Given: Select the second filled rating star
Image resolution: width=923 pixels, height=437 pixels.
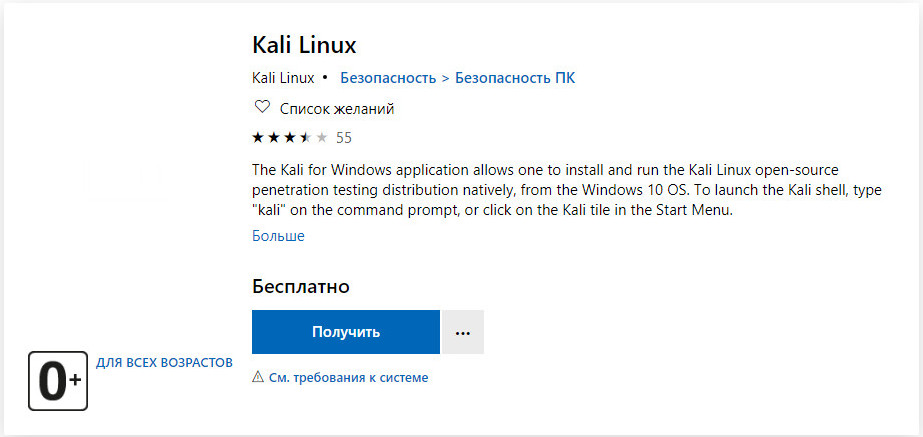Looking at the screenshot, I should click(x=274, y=138).
